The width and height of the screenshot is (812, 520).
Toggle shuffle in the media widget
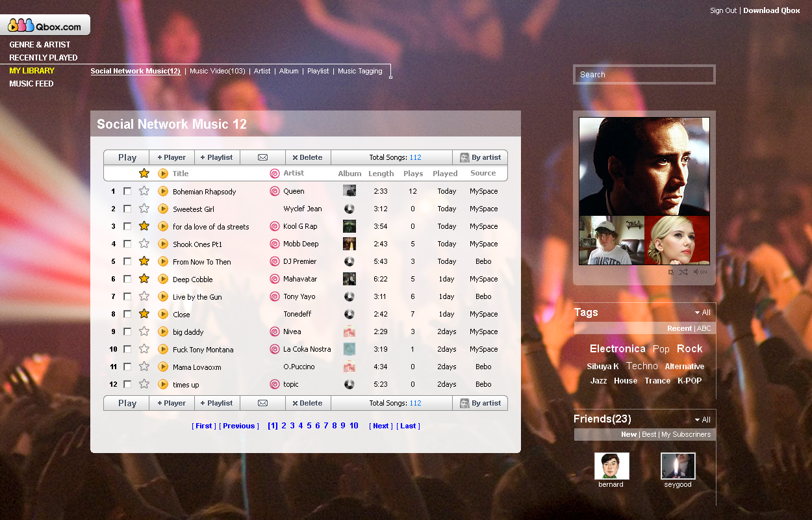pos(683,272)
